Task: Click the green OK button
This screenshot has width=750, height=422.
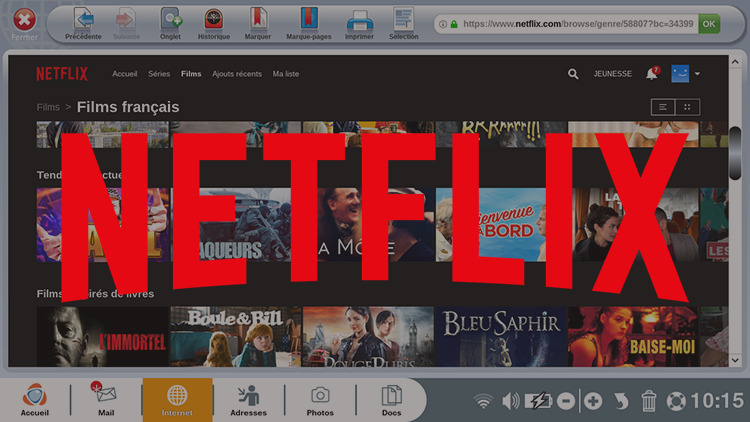Action: [709, 24]
